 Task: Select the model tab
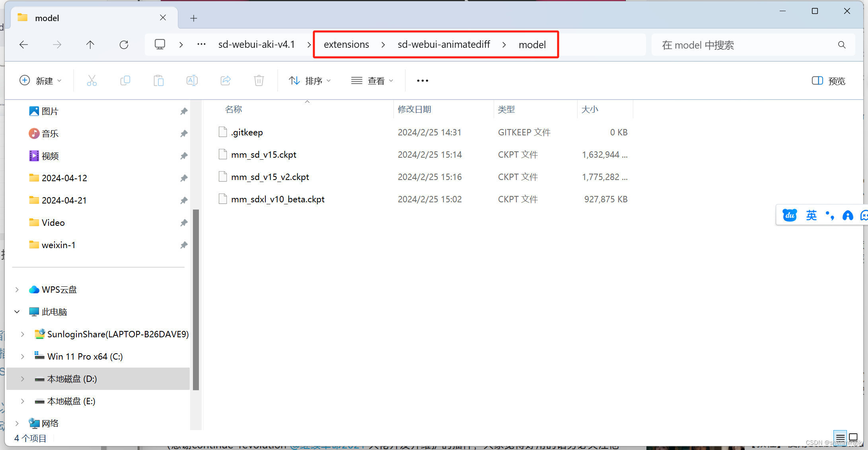coord(93,18)
